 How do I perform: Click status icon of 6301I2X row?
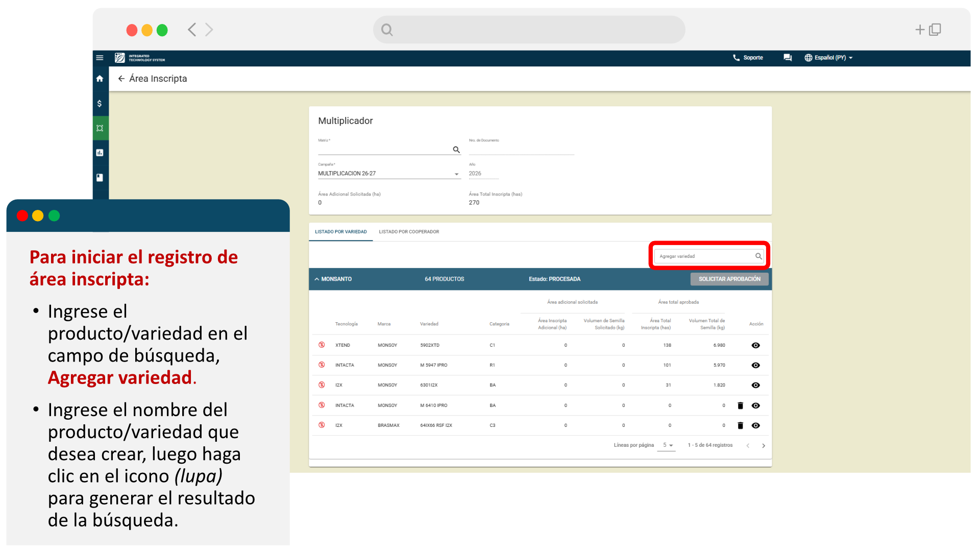click(x=322, y=385)
